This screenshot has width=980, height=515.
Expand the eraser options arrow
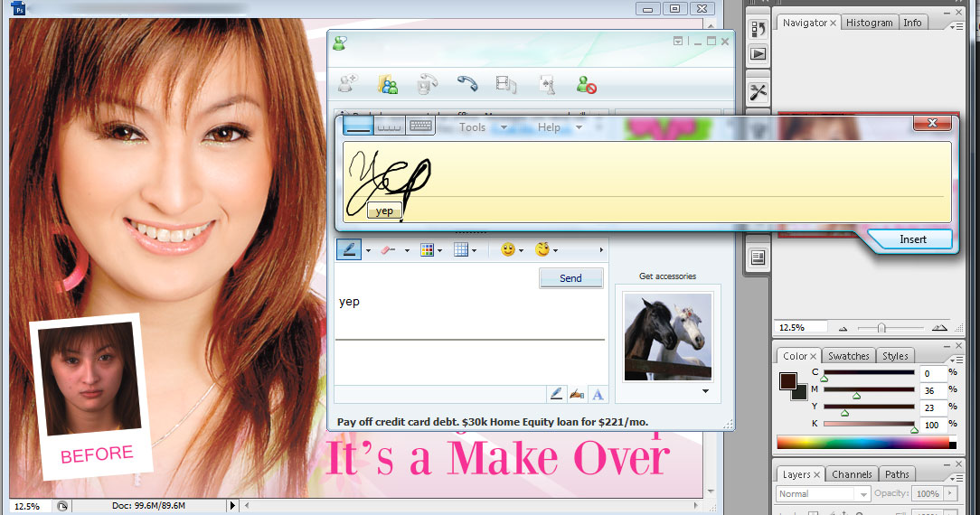tap(407, 250)
